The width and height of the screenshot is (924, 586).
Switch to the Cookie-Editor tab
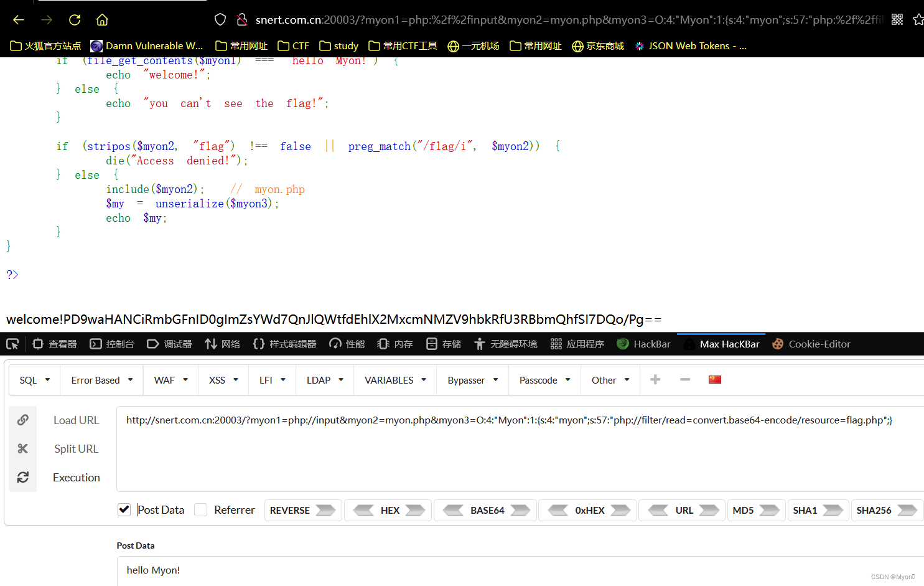click(811, 344)
